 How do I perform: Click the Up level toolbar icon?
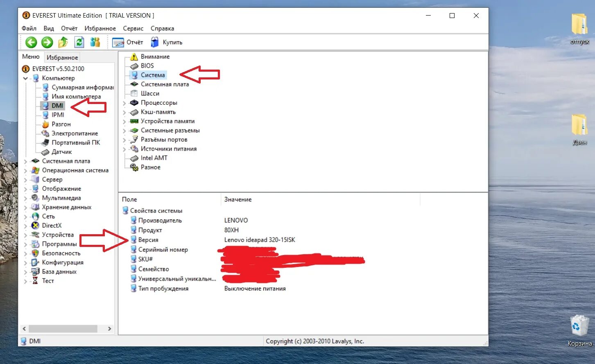coord(63,42)
